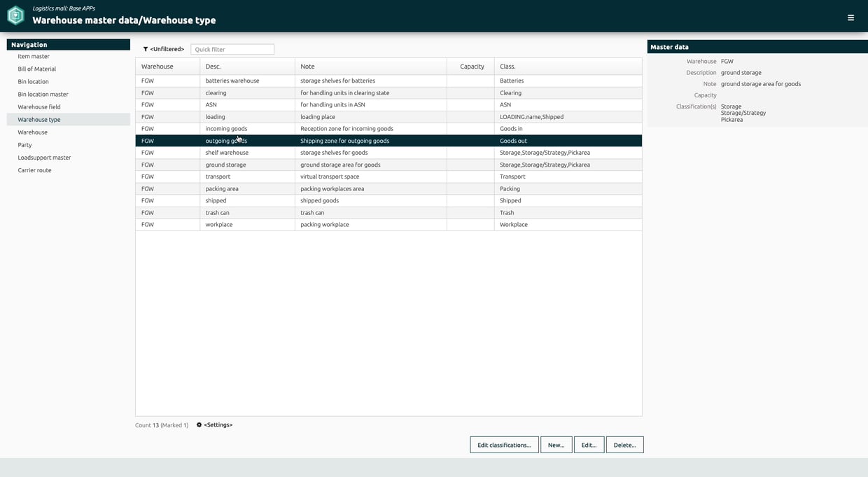The height and width of the screenshot is (477, 868).
Task: Select the incoming goods row
Action: (x=388, y=128)
